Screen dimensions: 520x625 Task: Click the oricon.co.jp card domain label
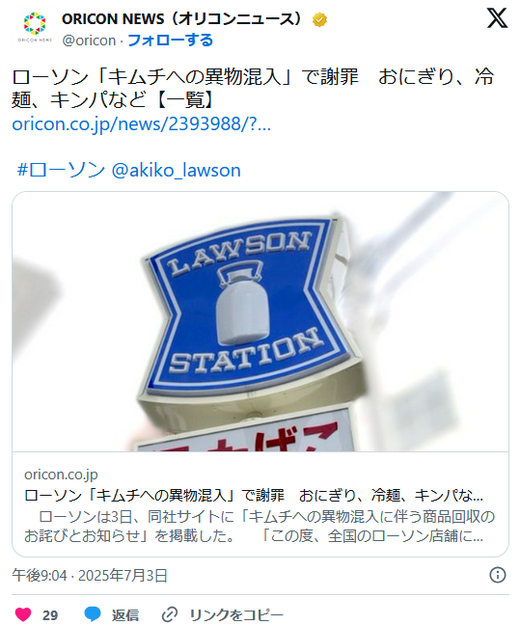tap(61, 474)
